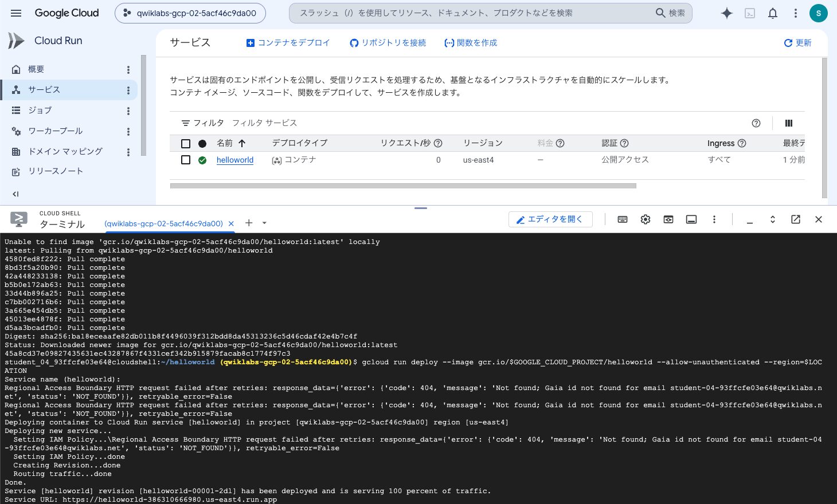Click the フィルタ icon
837x504 pixels.
click(186, 123)
